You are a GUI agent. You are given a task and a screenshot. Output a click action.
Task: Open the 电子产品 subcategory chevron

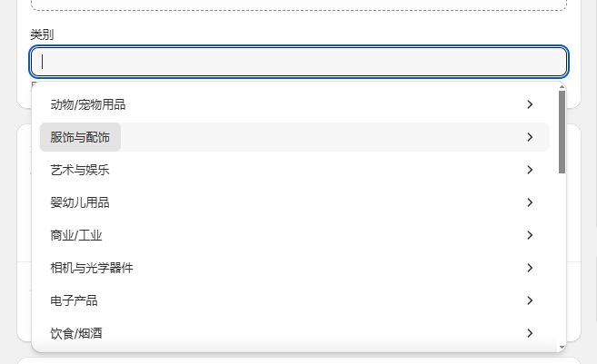pyautogui.click(x=530, y=300)
